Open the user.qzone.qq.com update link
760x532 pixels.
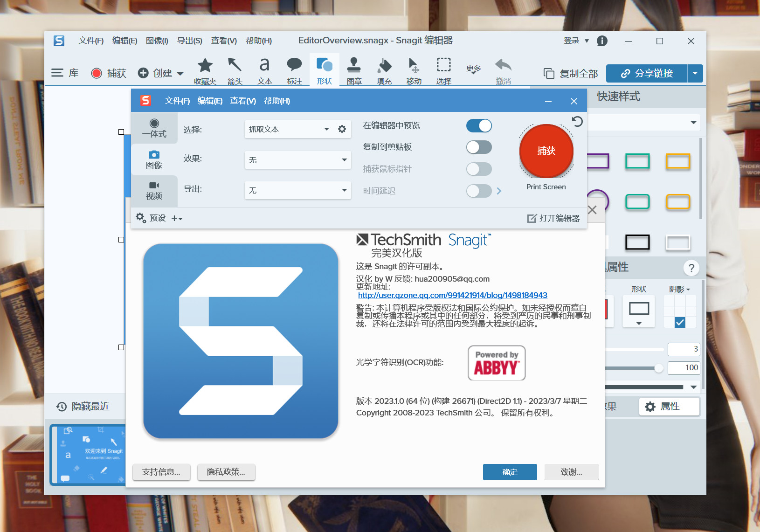pyautogui.click(x=452, y=295)
